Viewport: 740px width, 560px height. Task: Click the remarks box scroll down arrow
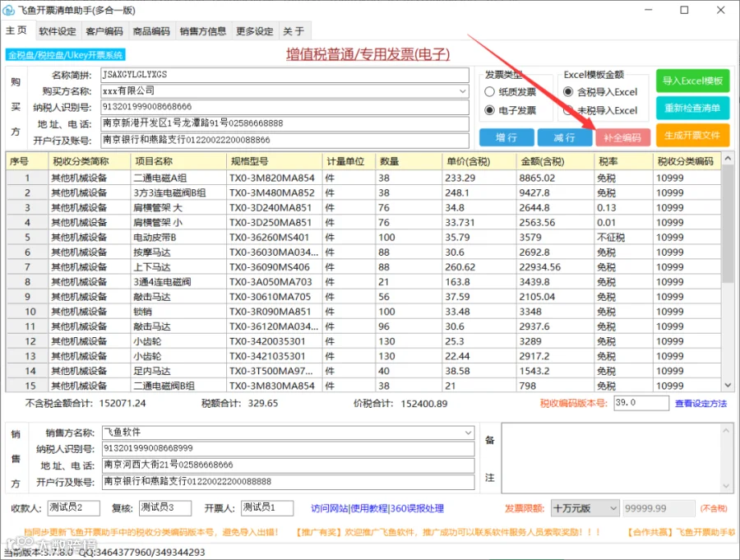tap(726, 486)
